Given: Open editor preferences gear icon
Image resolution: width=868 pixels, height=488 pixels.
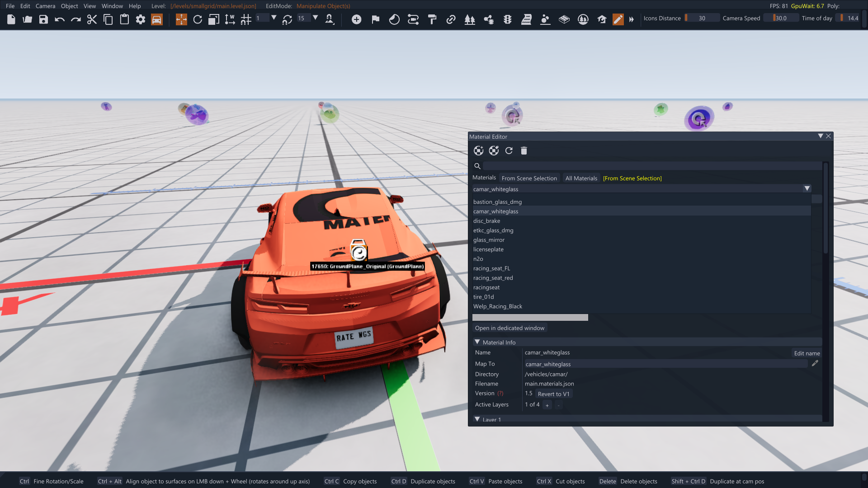Looking at the screenshot, I should 141,19.
